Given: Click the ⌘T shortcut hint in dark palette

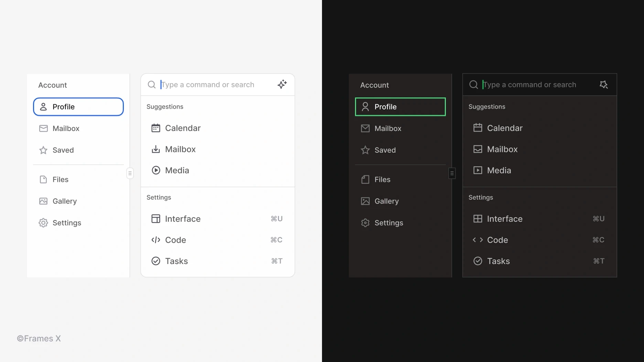Looking at the screenshot, I should (599, 261).
